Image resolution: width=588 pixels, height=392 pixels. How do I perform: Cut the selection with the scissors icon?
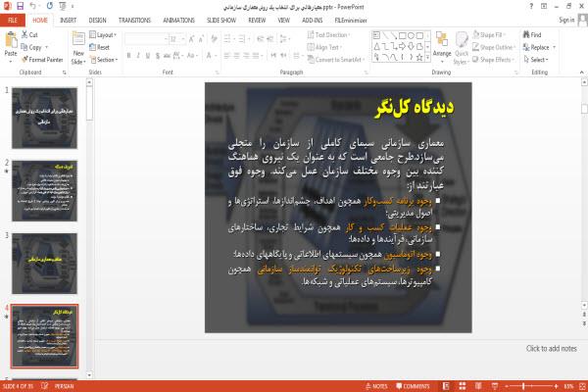24,34
